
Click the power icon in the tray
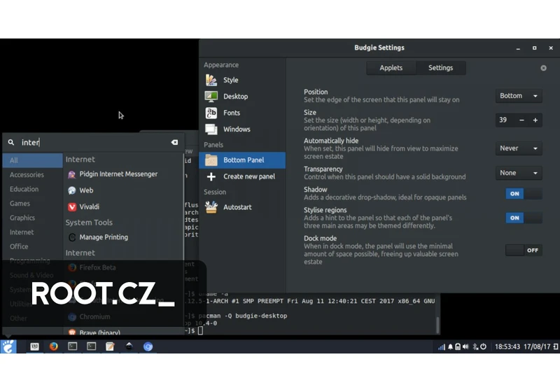point(483,346)
